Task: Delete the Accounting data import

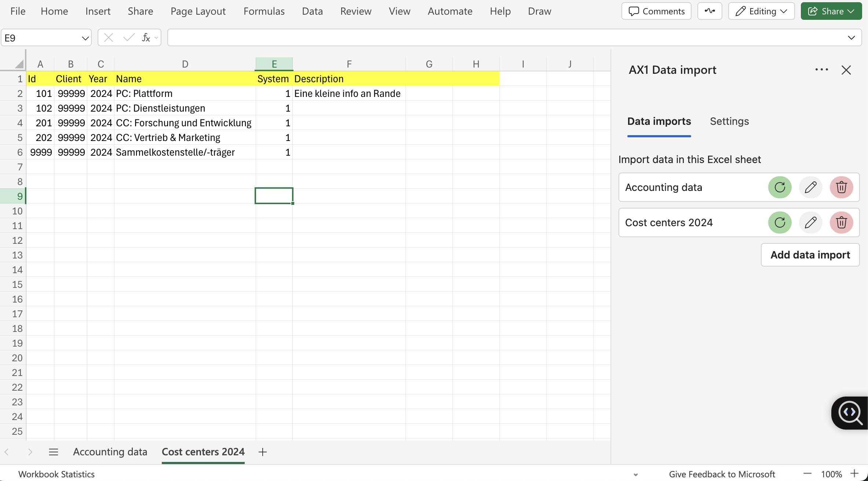Action: [841, 187]
